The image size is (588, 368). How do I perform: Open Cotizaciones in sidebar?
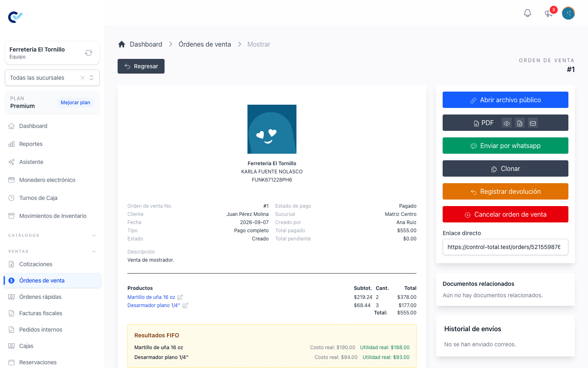(x=52, y=264)
